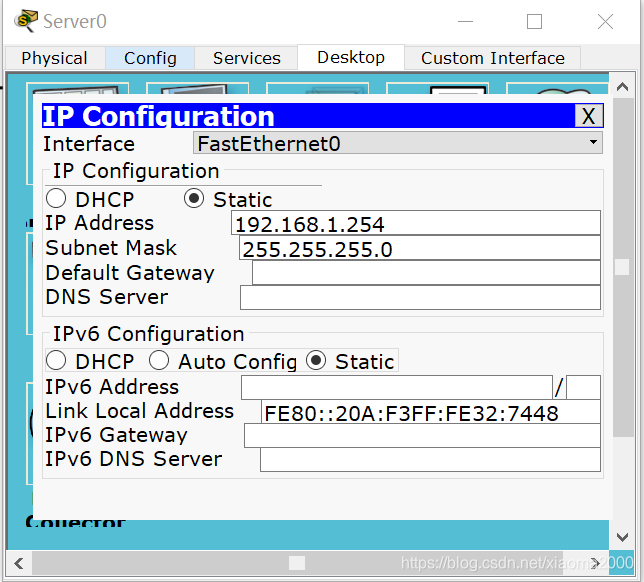Close the Server0 window
The image size is (644, 582).
pos(605,21)
